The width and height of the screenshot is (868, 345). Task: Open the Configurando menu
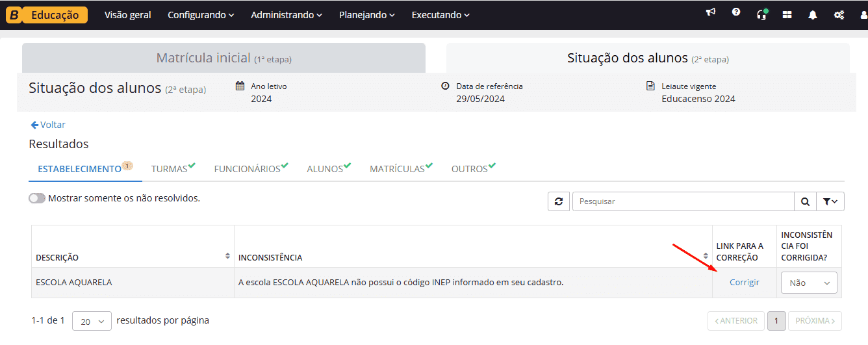point(201,15)
